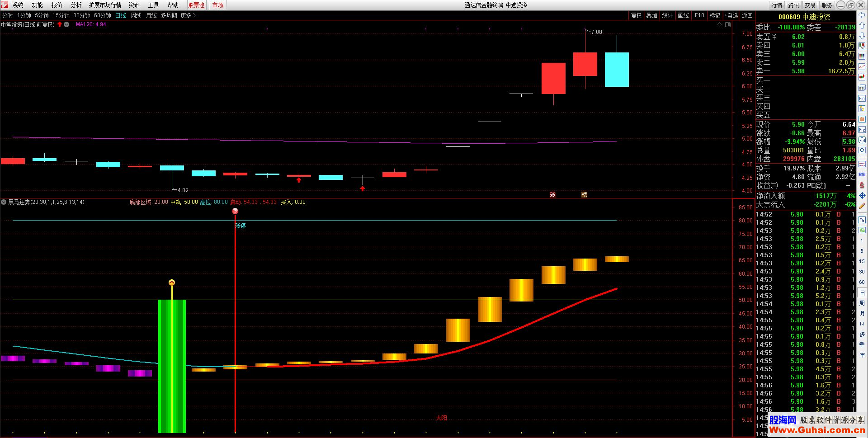Image resolution: width=868 pixels, height=438 pixels.
Task: Open the 报价 menu
Action: click(57, 5)
